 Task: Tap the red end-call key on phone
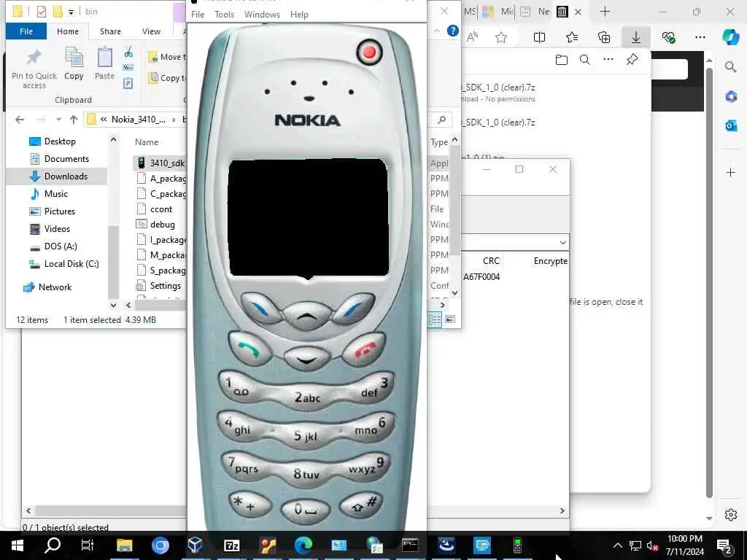(364, 349)
